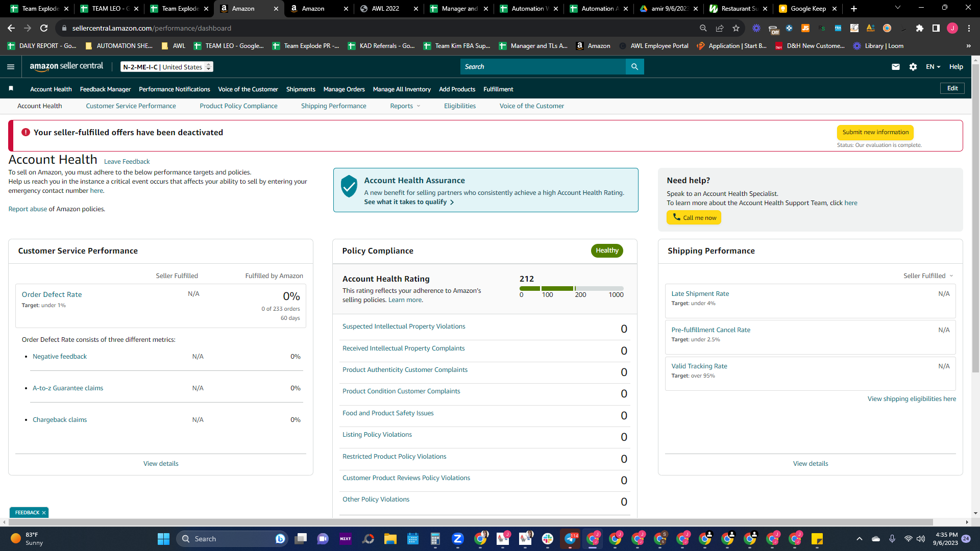
Task: Toggle the browser side panel icon
Action: [936, 28]
